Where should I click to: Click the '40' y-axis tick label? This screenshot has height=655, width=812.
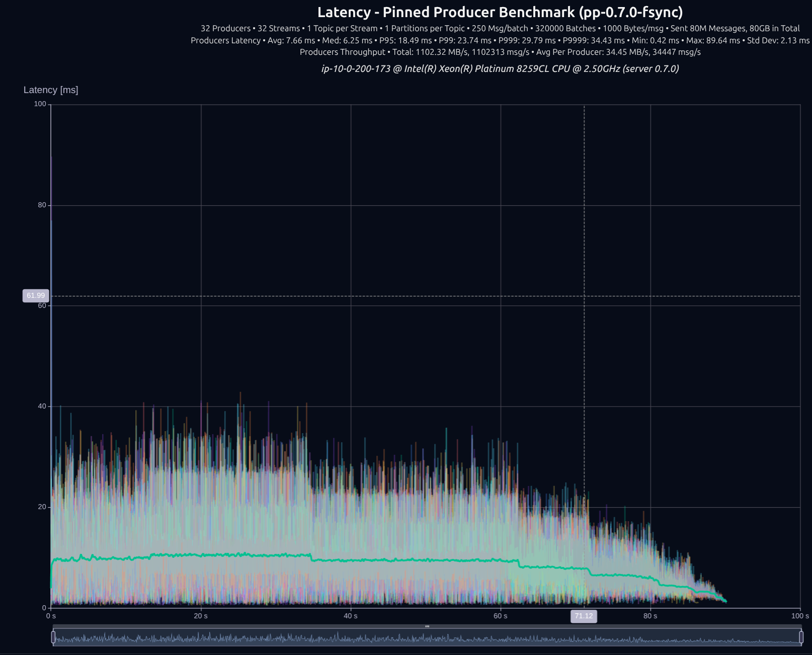pyautogui.click(x=42, y=406)
